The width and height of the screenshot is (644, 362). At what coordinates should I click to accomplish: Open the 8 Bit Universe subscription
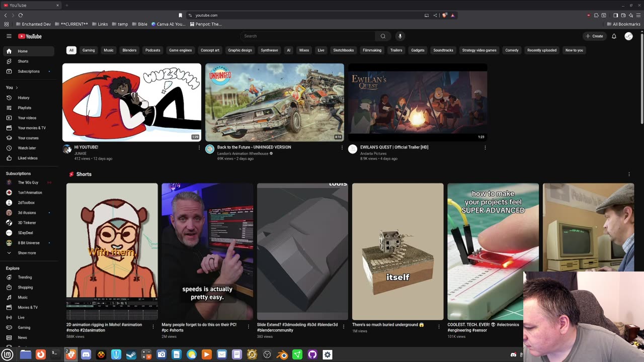(x=28, y=243)
